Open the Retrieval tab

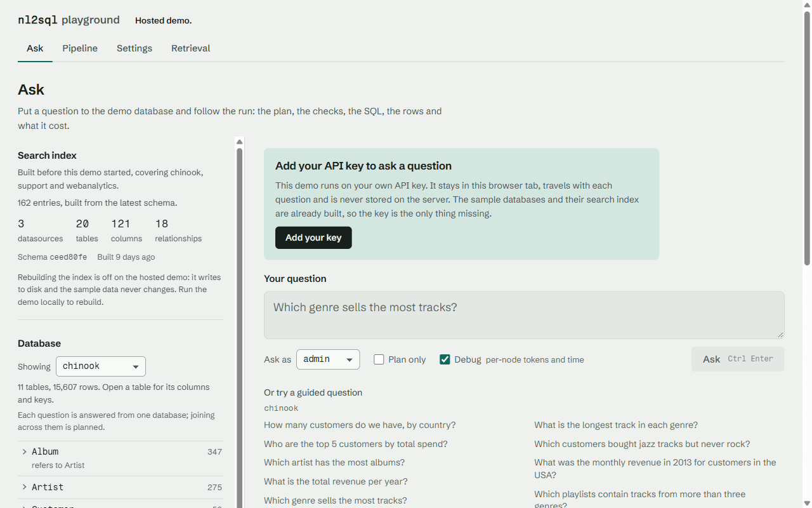pyautogui.click(x=190, y=48)
